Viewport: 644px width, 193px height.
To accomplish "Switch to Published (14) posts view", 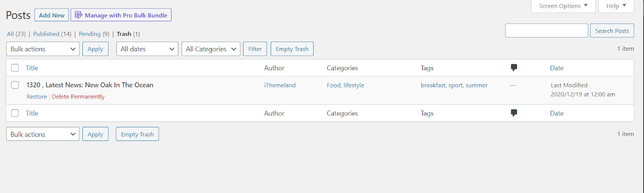I will 52,34.
